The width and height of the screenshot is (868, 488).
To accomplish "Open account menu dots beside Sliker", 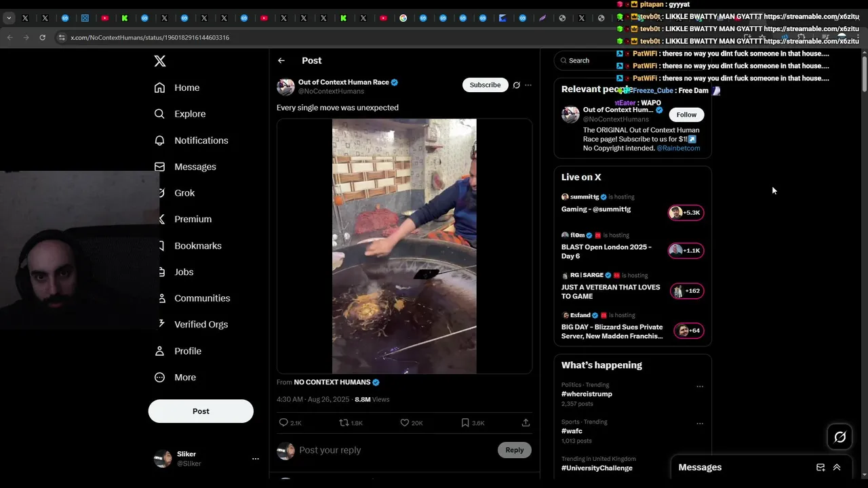I will [x=256, y=459].
